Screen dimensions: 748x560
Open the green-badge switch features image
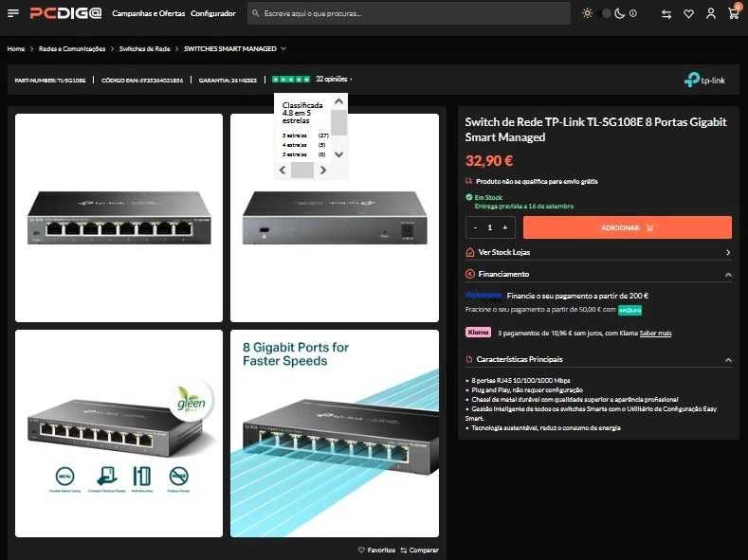(x=119, y=433)
